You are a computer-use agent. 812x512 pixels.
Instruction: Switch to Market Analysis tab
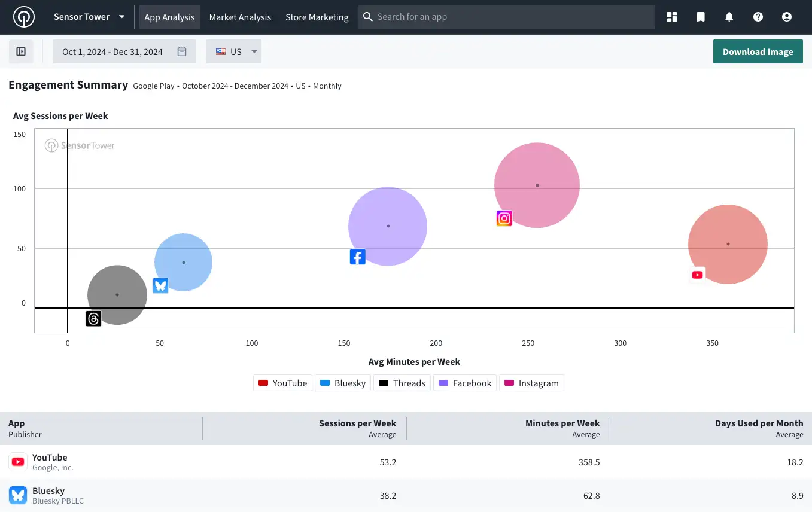coord(240,17)
